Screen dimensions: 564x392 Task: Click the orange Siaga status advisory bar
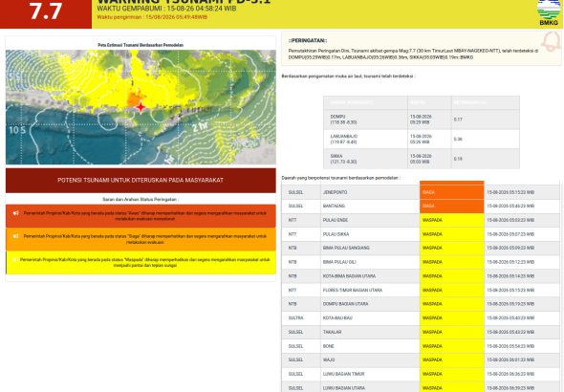click(141, 239)
